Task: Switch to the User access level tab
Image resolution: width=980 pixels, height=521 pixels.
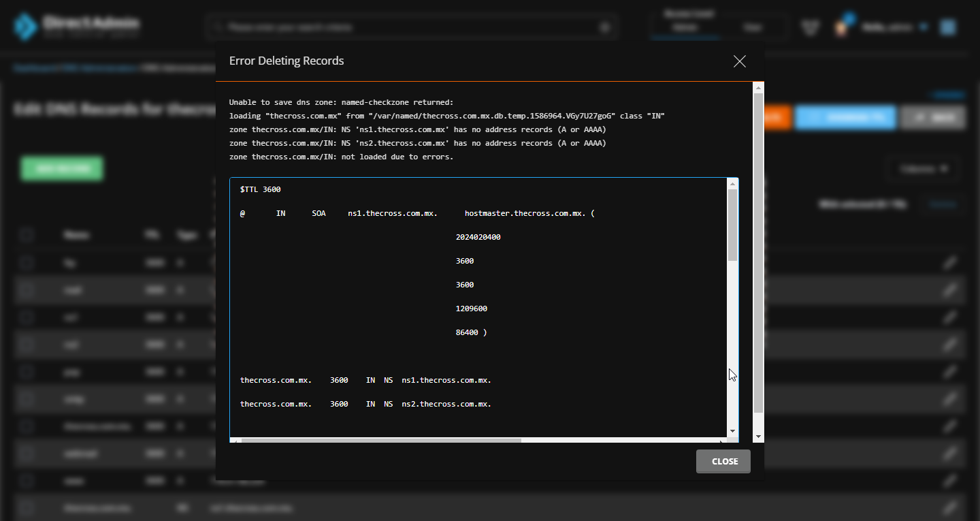Action: point(752,27)
